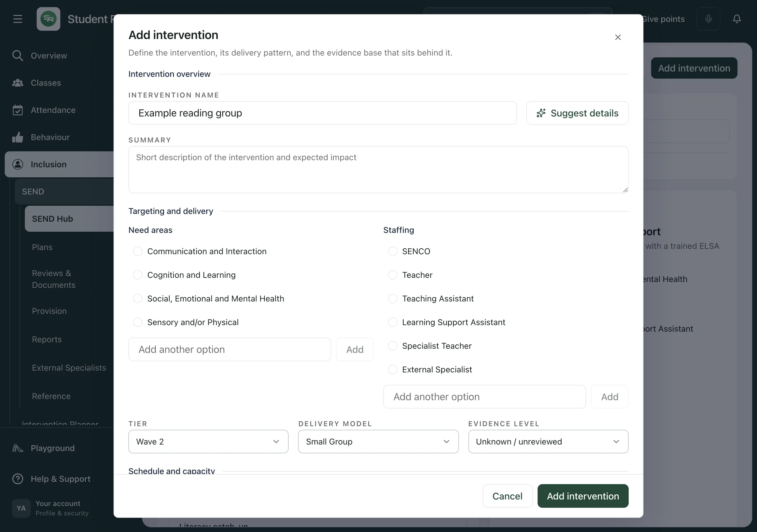This screenshot has height=532, width=757.
Task: Click Suggest details button
Action: point(577,113)
